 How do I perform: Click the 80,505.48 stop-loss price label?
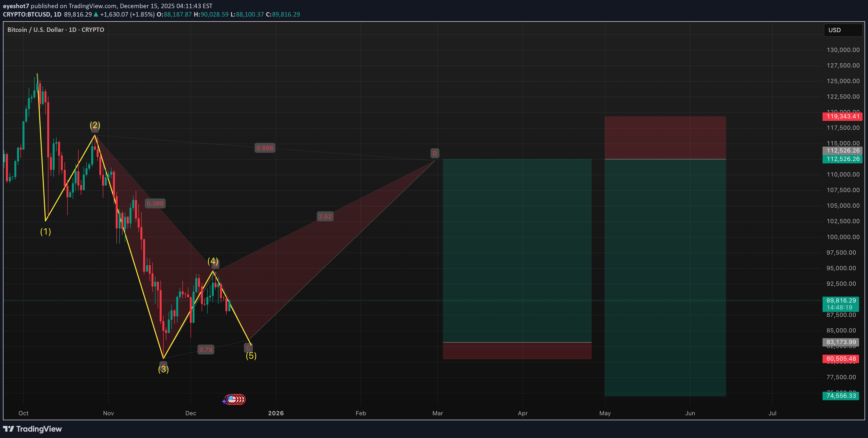tap(841, 358)
